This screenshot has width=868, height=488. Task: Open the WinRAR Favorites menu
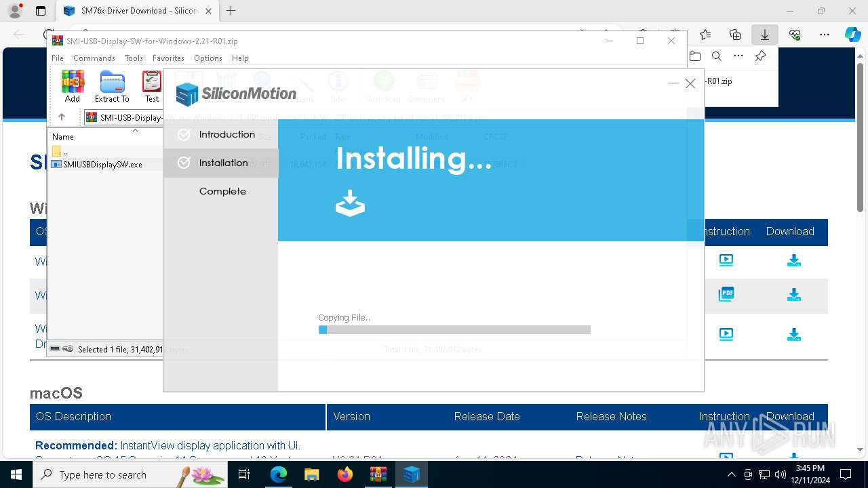pyautogui.click(x=168, y=58)
